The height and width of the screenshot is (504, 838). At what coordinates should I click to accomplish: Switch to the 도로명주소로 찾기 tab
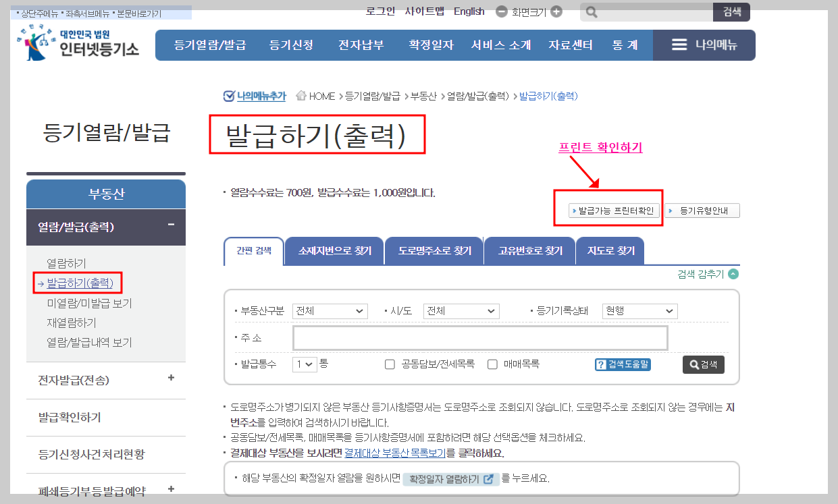point(434,250)
